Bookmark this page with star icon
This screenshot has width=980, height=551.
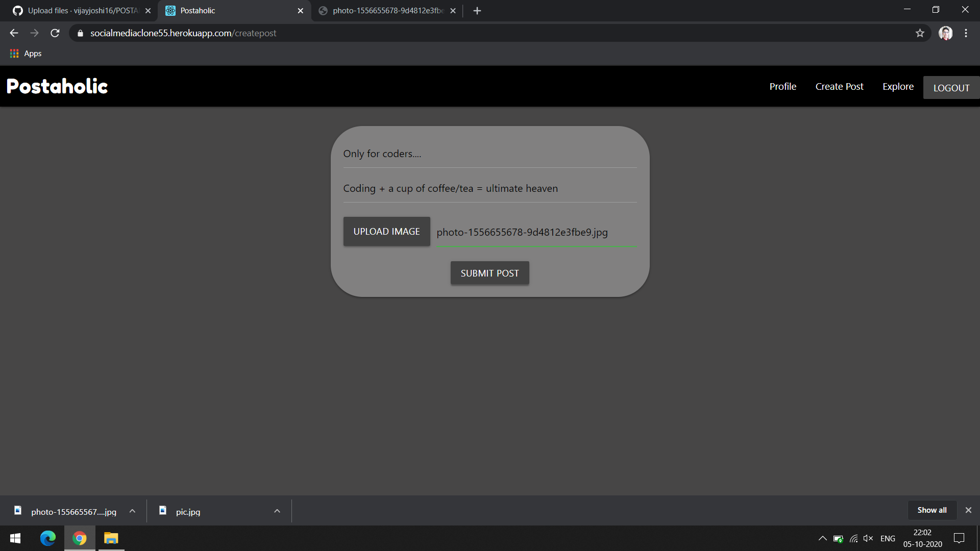(x=920, y=33)
